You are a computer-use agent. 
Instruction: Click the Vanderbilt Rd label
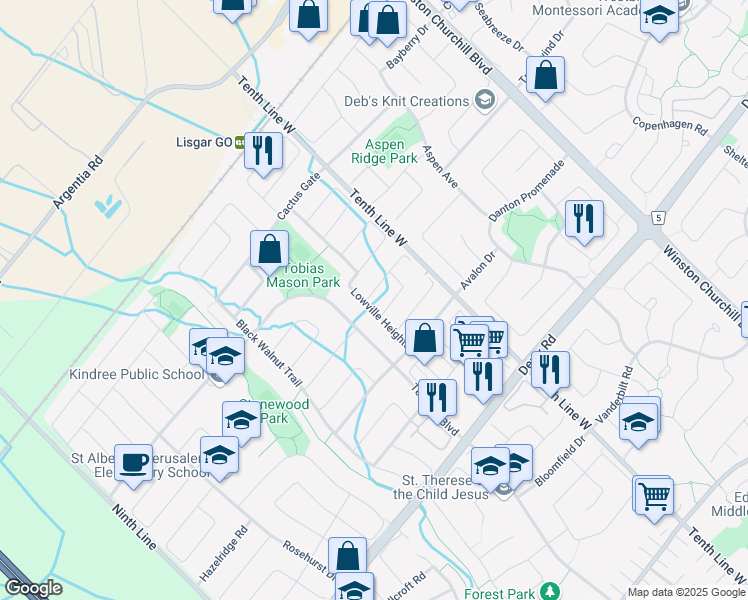tap(615, 394)
